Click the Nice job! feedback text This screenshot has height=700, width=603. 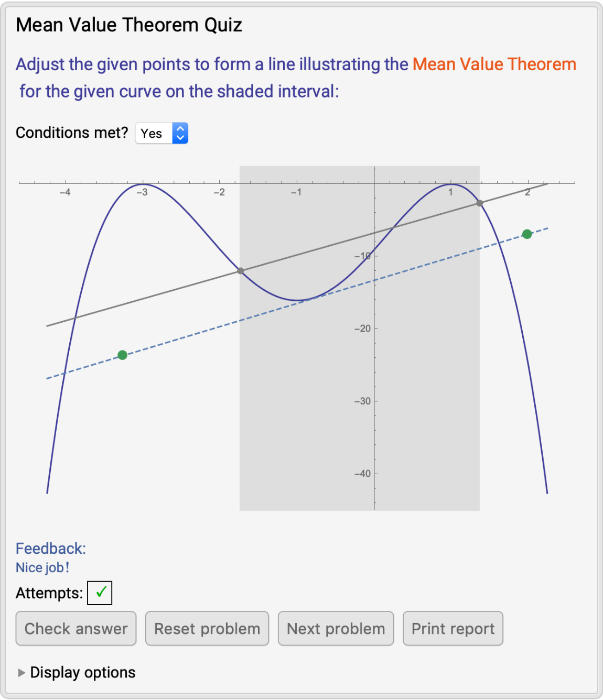[x=42, y=567]
